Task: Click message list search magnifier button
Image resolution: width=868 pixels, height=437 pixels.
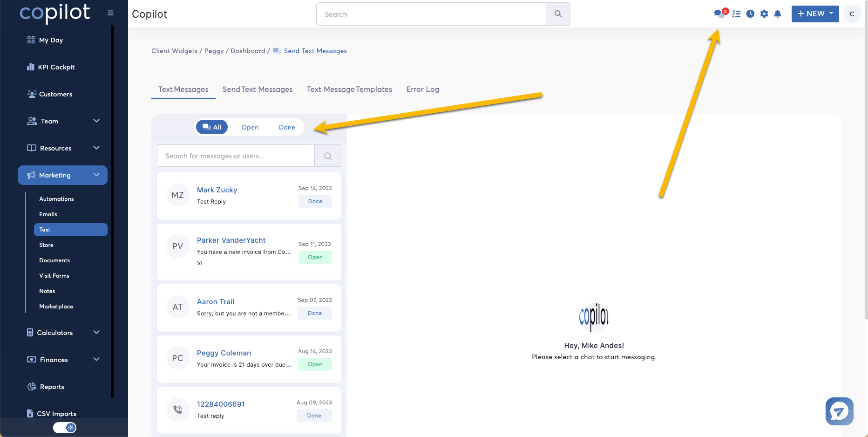Action: click(328, 156)
